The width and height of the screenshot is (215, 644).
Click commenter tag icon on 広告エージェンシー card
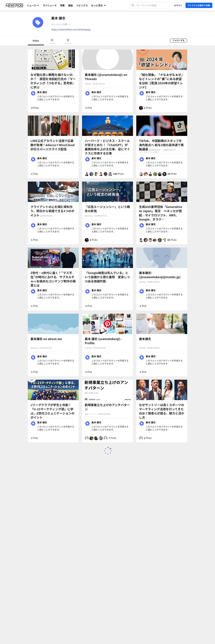pos(87,225)
